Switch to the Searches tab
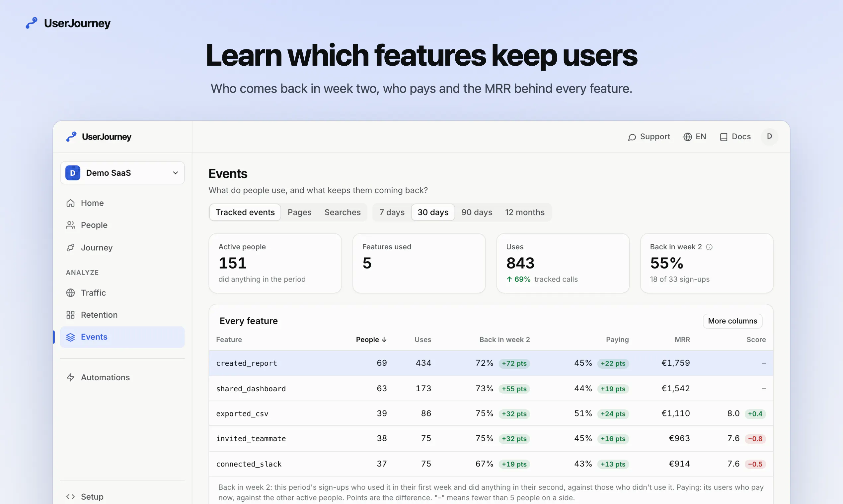This screenshot has height=504, width=843. (x=342, y=212)
